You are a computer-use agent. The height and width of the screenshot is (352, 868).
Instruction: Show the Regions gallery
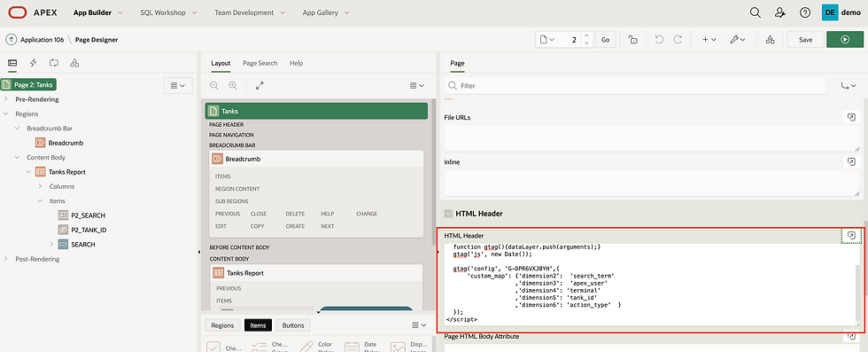pos(222,325)
